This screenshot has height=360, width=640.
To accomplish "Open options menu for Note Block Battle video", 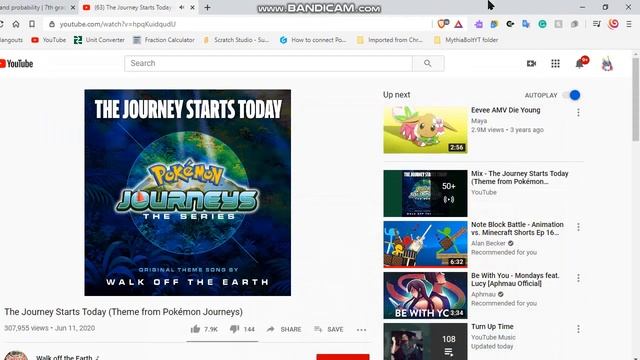I will pos(578,227).
